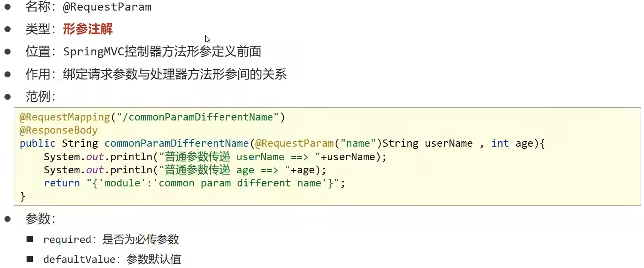Click the square bullet before required

[30, 239]
